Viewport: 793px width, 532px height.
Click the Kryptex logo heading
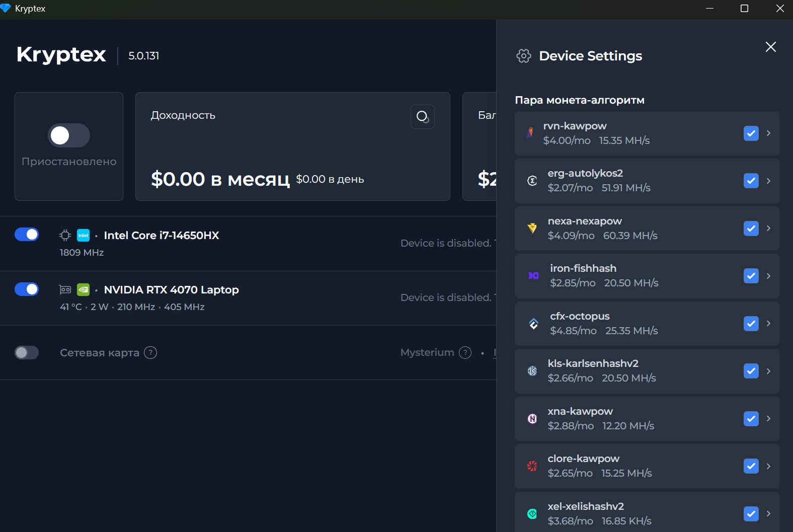click(x=61, y=55)
